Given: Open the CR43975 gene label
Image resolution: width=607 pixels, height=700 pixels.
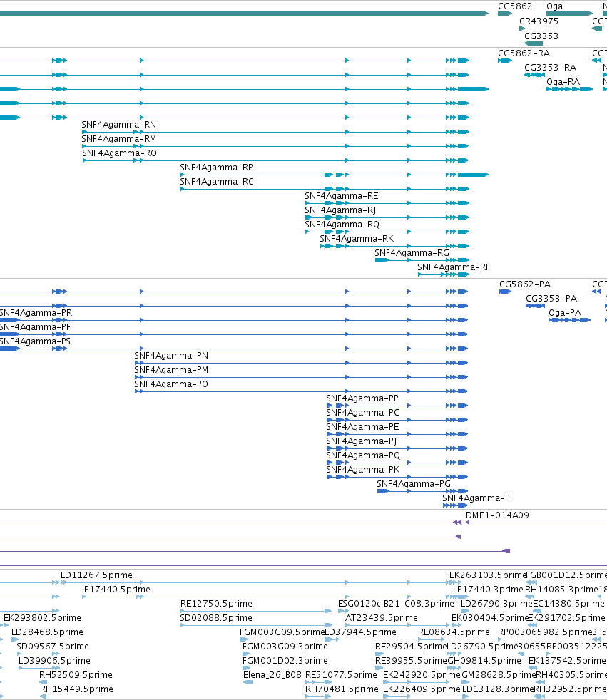Looking at the screenshot, I should 539,21.
